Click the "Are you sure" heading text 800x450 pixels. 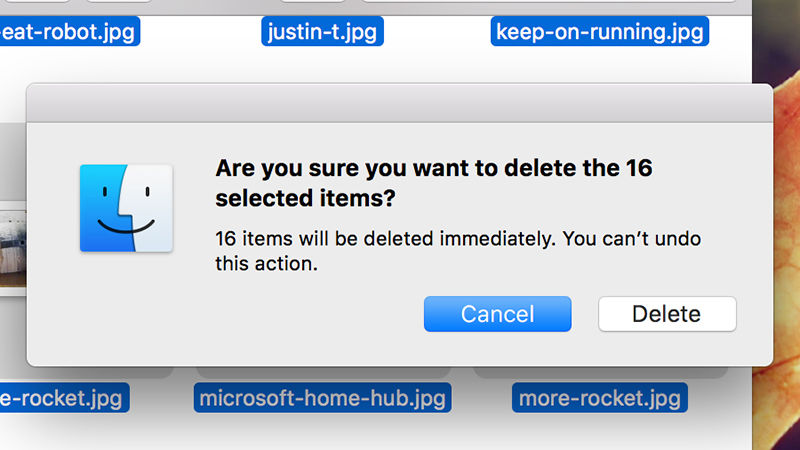tap(434, 183)
